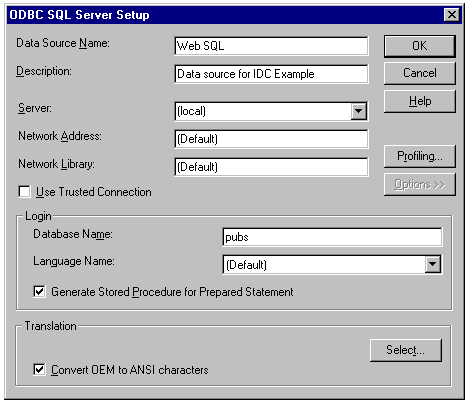Image resolution: width=469 pixels, height=405 pixels.
Task: Click the Database Name field showing pubs
Action: (332, 237)
